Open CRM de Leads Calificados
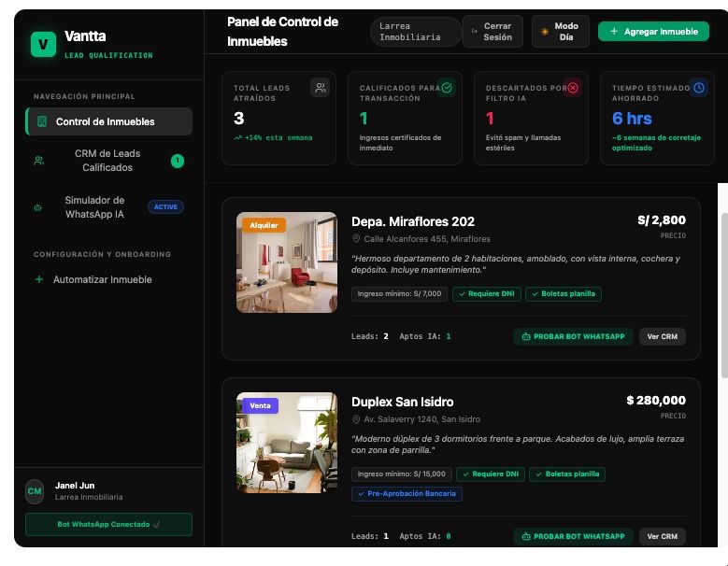This screenshot has width=728, height=566. tap(109, 161)
